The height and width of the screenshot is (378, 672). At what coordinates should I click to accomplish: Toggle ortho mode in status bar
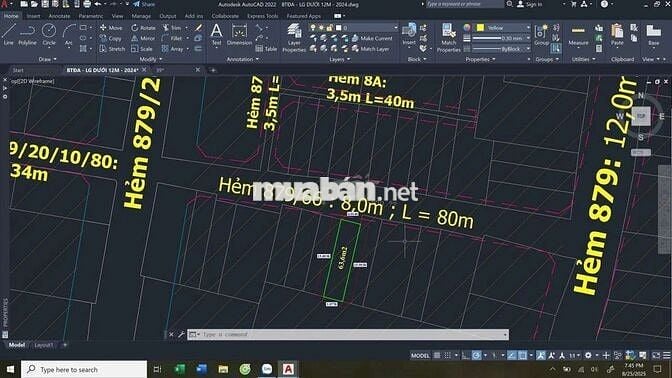(465, 355)
